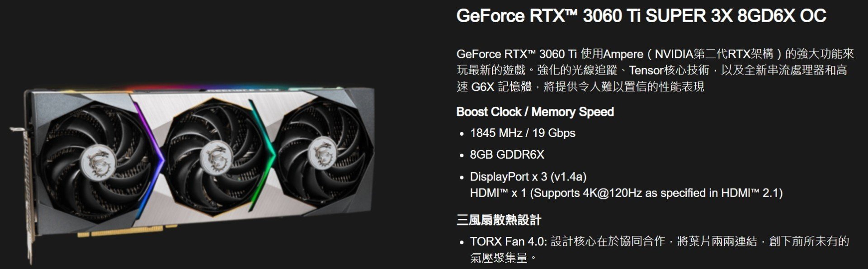
Task: Click the HDMI x 1 4K@120Hz support line
Action: (626, 193)
